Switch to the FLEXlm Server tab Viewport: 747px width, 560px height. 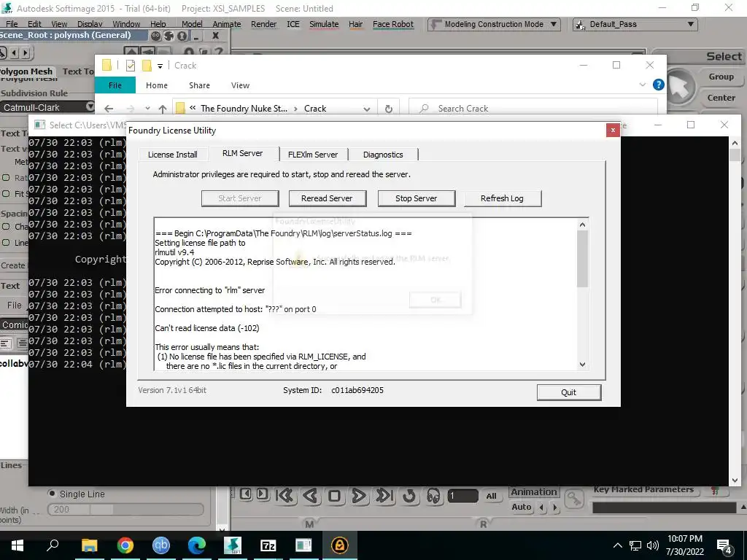(x=313, y=155)
